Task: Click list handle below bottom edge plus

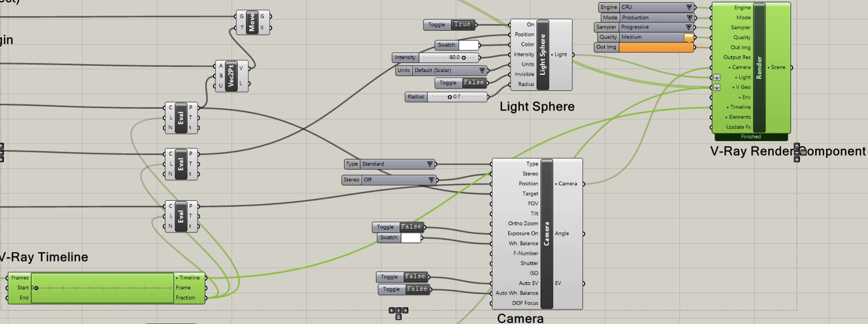Action: coord(398,317)
